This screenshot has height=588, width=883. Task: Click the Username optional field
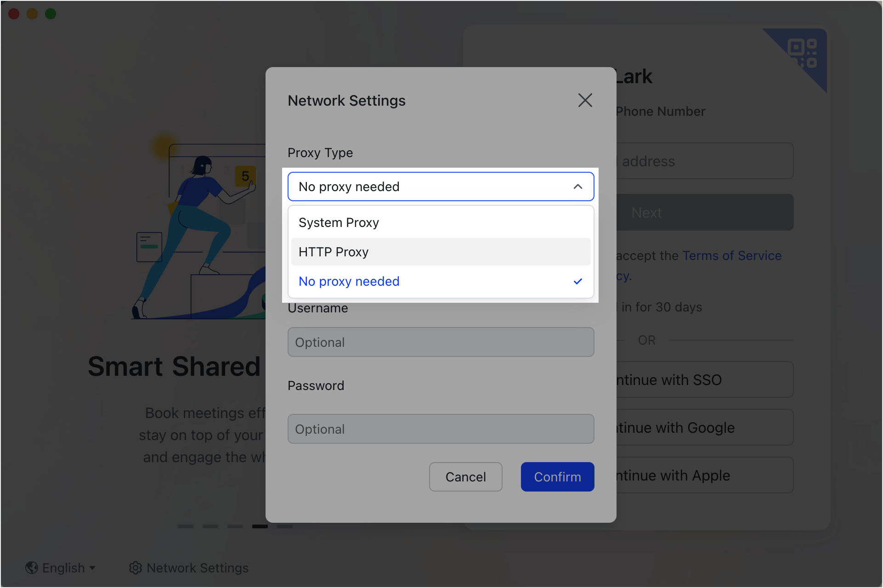pos(440,342)
